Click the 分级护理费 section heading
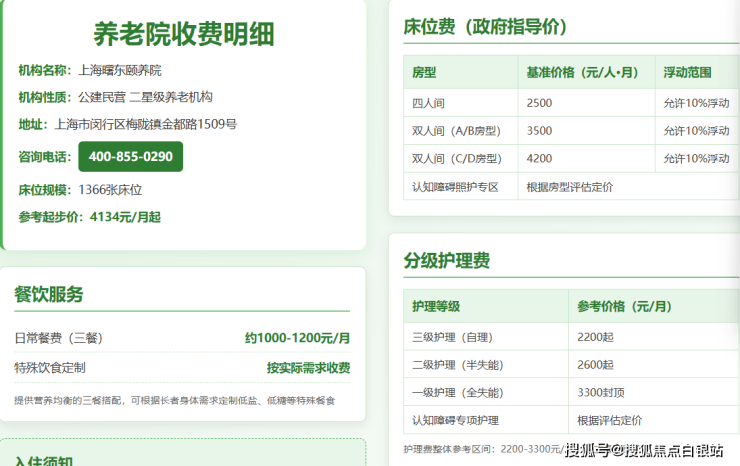The image size is (740, 466). pyautogui.click(x=446, y=260)
